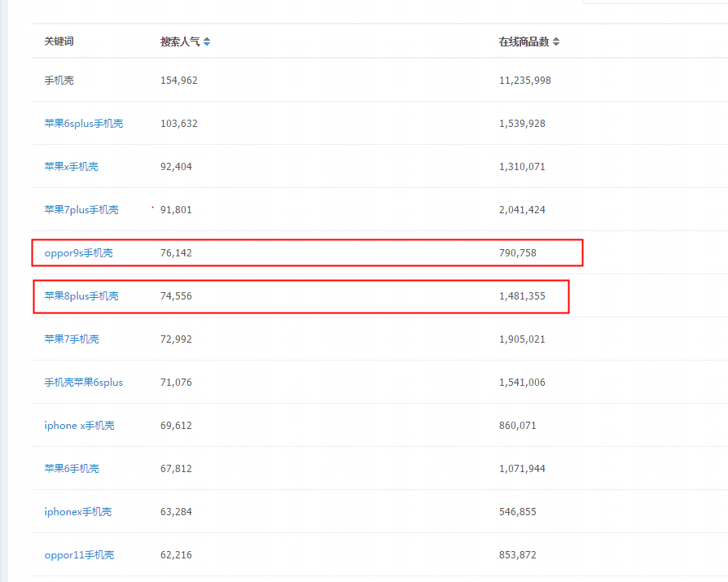This screenshot has width=728, height=582.
Task: Select online product count 11,235,998
Action: point(525,81)
